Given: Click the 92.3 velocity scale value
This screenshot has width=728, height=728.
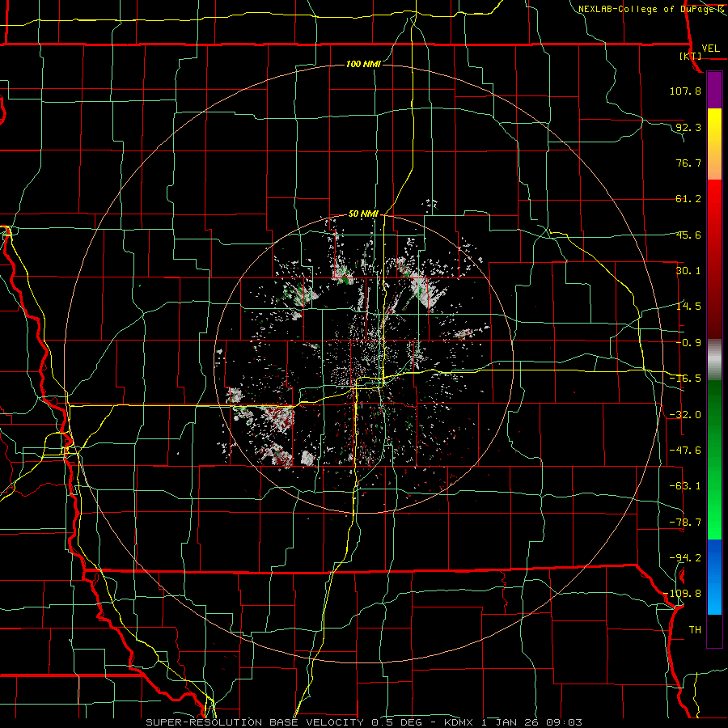Looking at the screenshot, I should tap(688, 127).
